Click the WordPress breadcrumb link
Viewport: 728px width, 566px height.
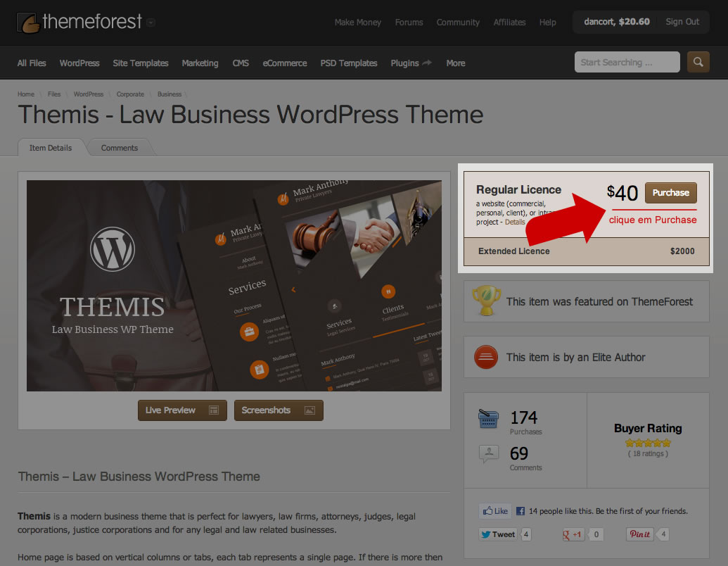tap(88, 94)
